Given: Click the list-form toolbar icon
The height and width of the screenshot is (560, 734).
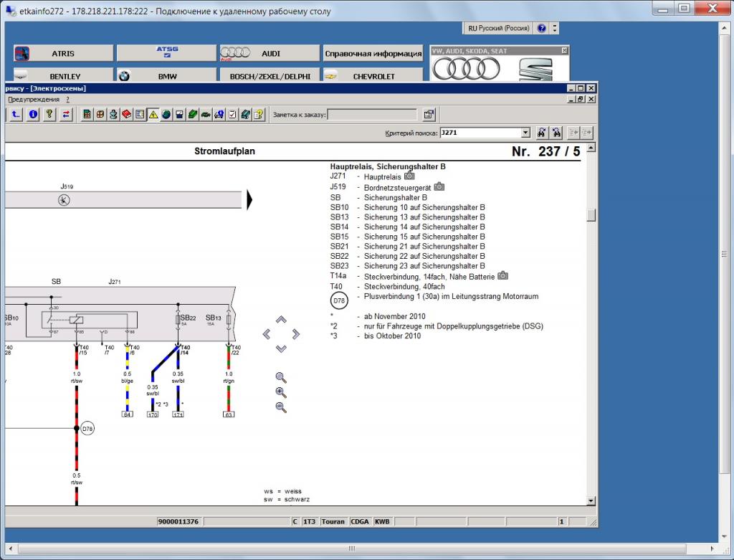Looking at the screenshot, I should tap(140, 114).
